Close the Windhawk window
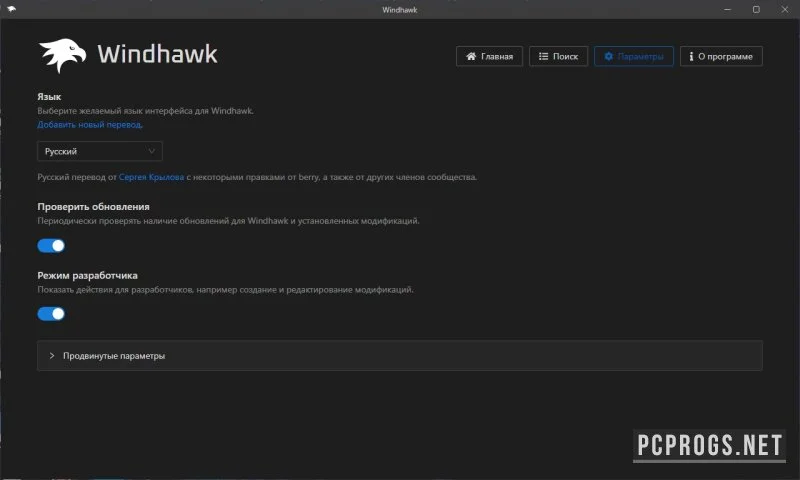The height and width of the screenshot is (480, 800). (x=785, y=9)
